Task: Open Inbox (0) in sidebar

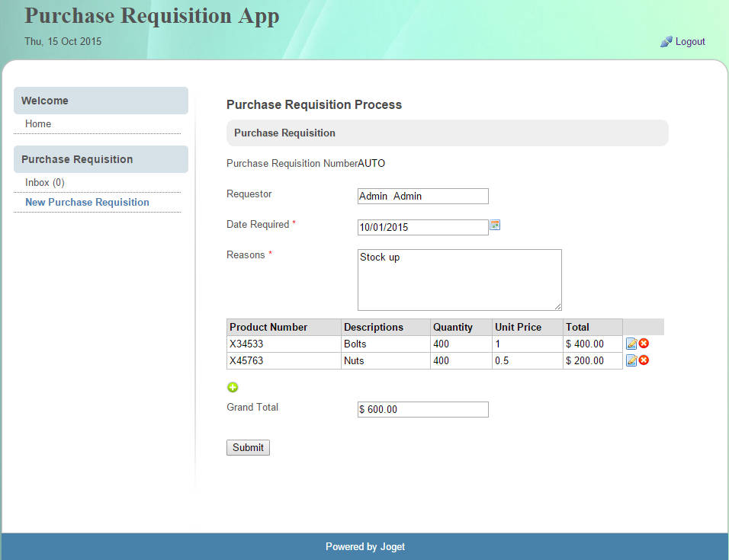Action: pyautogui.click(x=45, y=182)
